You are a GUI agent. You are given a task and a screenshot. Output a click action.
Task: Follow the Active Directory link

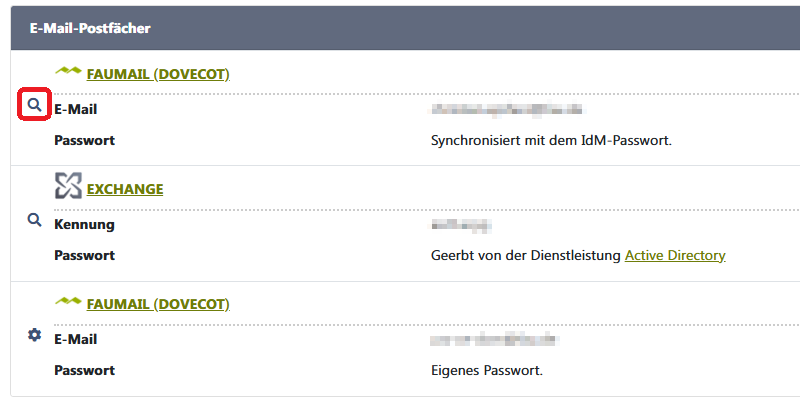tap(675, 255)
